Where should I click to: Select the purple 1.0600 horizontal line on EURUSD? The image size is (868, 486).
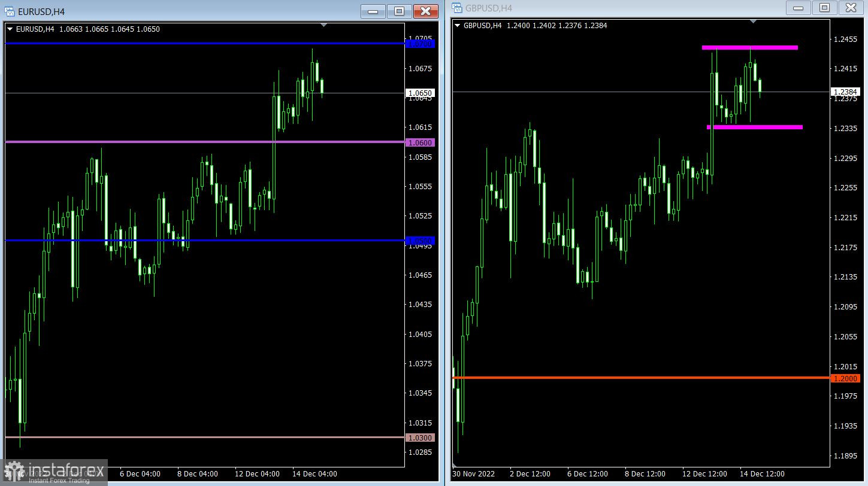point(205,142)
